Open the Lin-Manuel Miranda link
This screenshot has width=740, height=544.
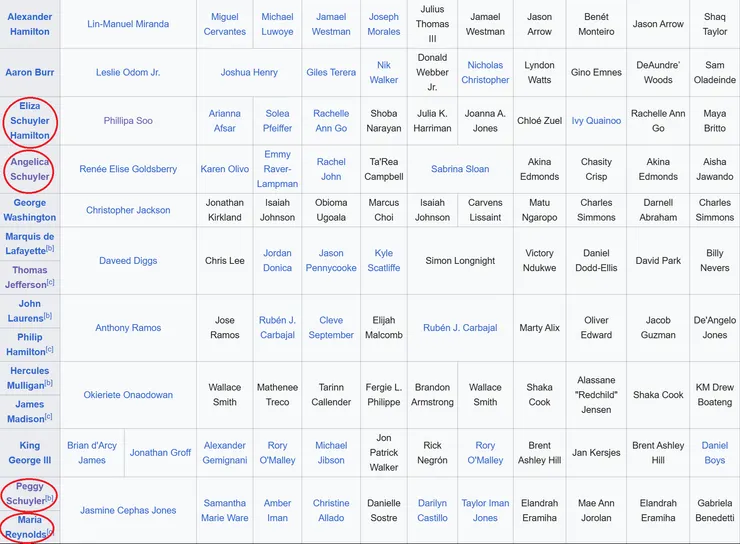click(128, 24)
